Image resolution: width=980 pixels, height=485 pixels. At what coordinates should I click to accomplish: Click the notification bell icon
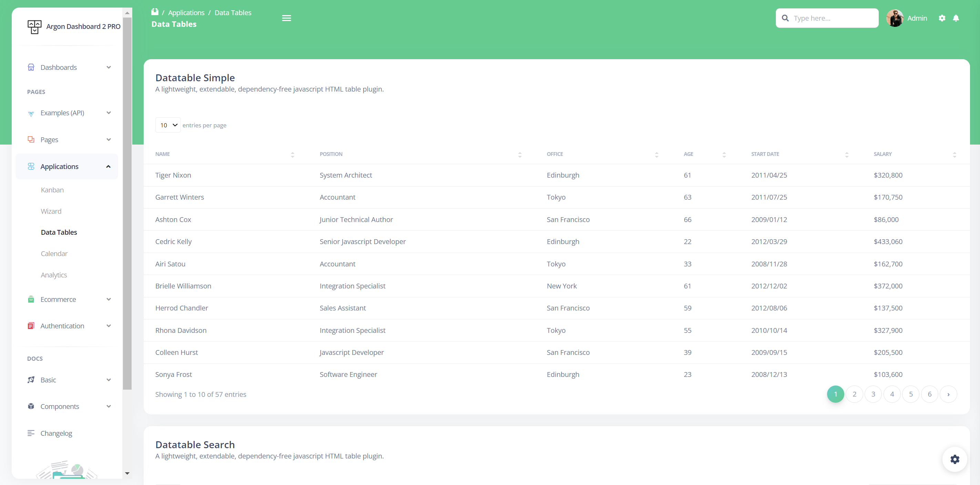pos(956,18)
